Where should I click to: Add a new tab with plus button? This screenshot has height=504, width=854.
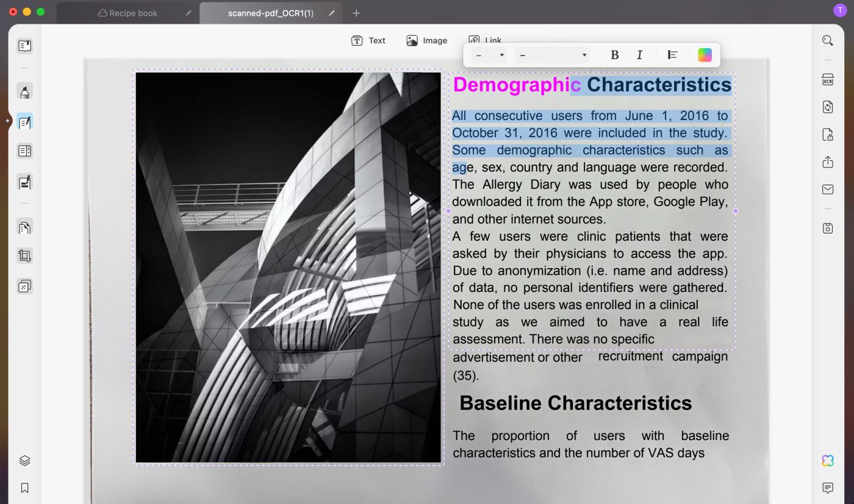pyautogui.click(x=357, y=13)
